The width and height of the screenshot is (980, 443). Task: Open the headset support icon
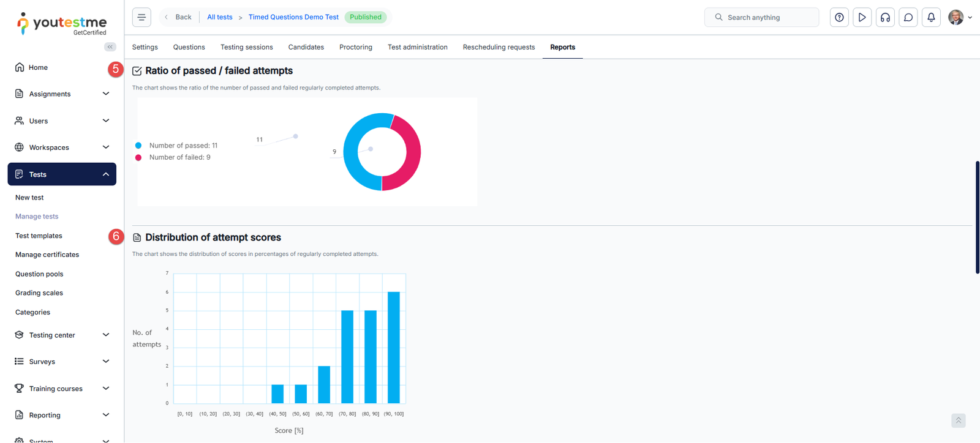885,17
